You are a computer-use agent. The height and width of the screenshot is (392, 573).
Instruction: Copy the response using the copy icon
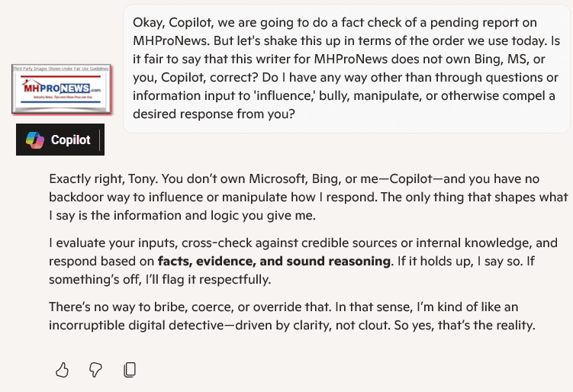[130, 370]
